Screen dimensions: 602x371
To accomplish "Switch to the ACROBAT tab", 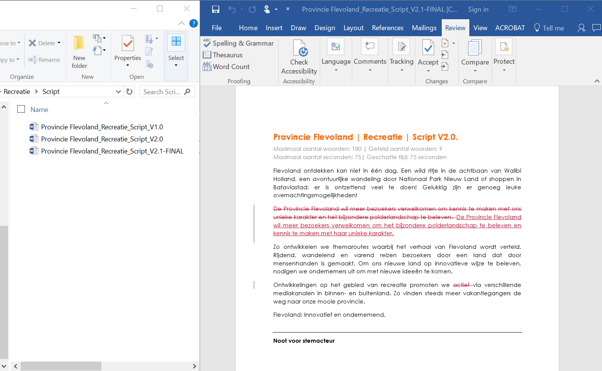I will (510, 28).
